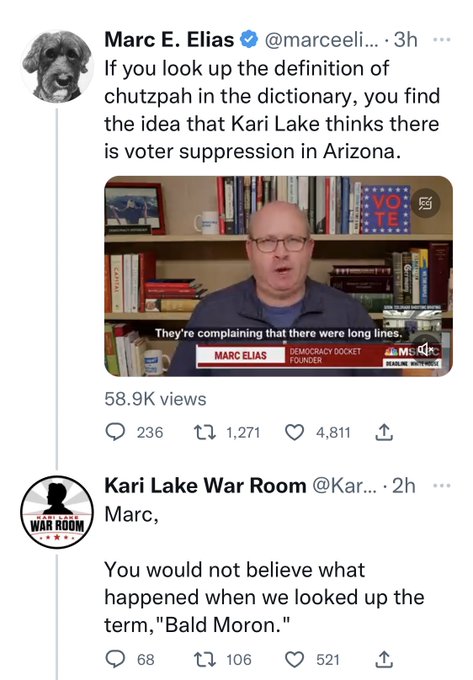Open more options for Kari Lake tweet
Viewport: 473px width, 680px height.
(x=442, y=485)
